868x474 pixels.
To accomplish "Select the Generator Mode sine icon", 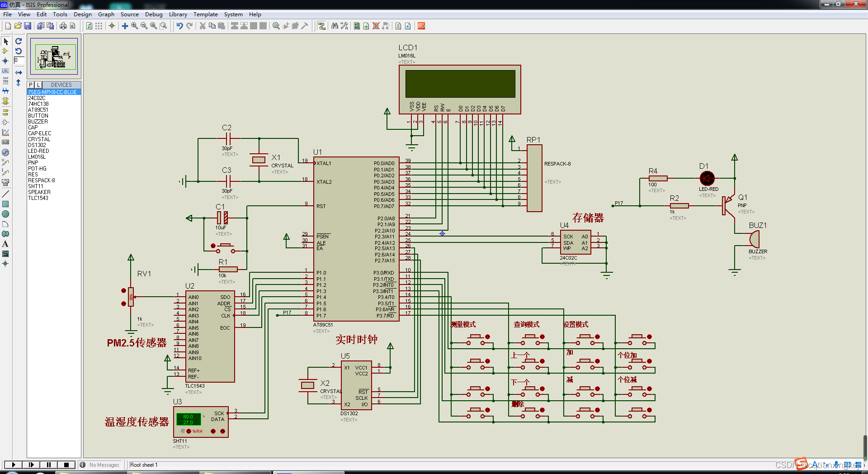I will coord(5,152).
